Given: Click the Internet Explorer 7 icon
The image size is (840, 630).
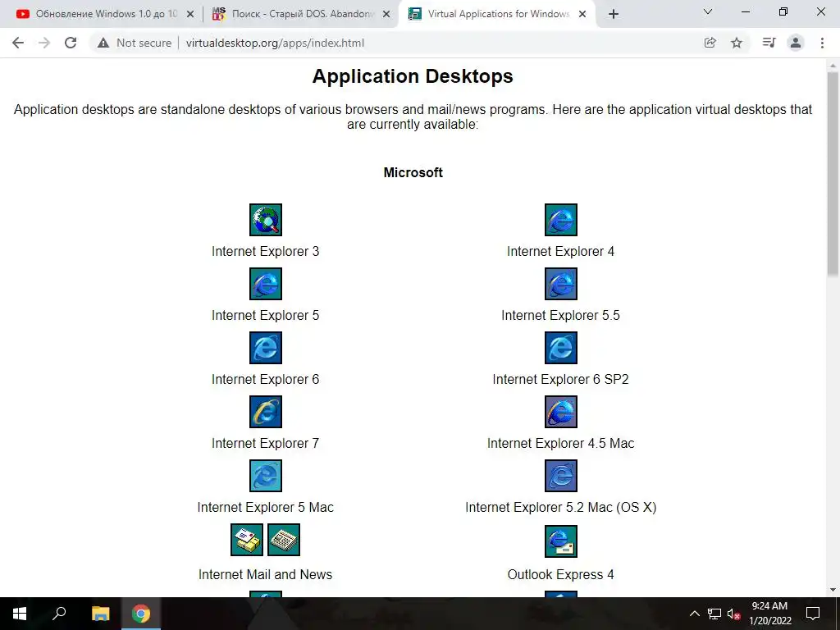Looking at the screenshot, I should [x=266, y=412].
